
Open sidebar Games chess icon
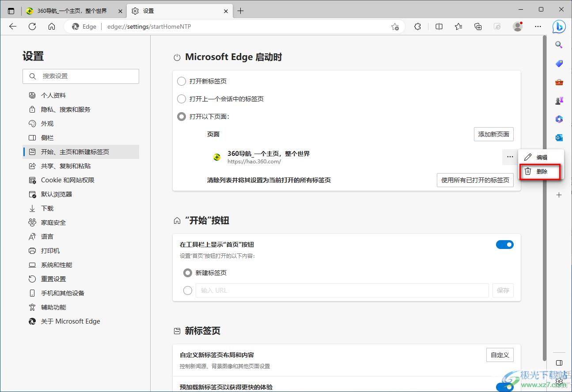559,101
